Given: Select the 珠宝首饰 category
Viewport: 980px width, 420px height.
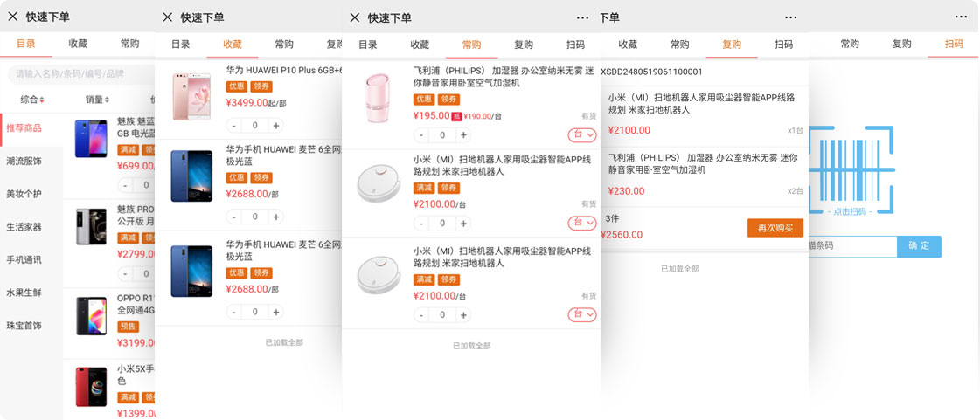Looking at the screenshot, I should pos(24,326).
